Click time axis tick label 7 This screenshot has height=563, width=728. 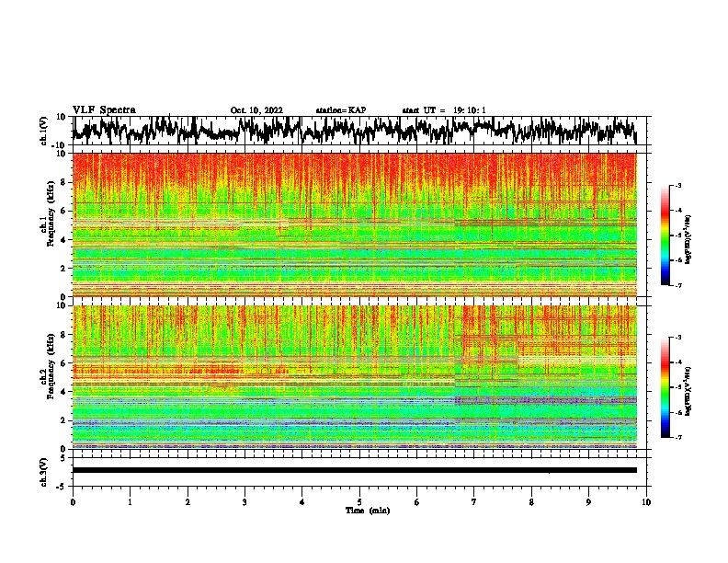pos(474,502)
